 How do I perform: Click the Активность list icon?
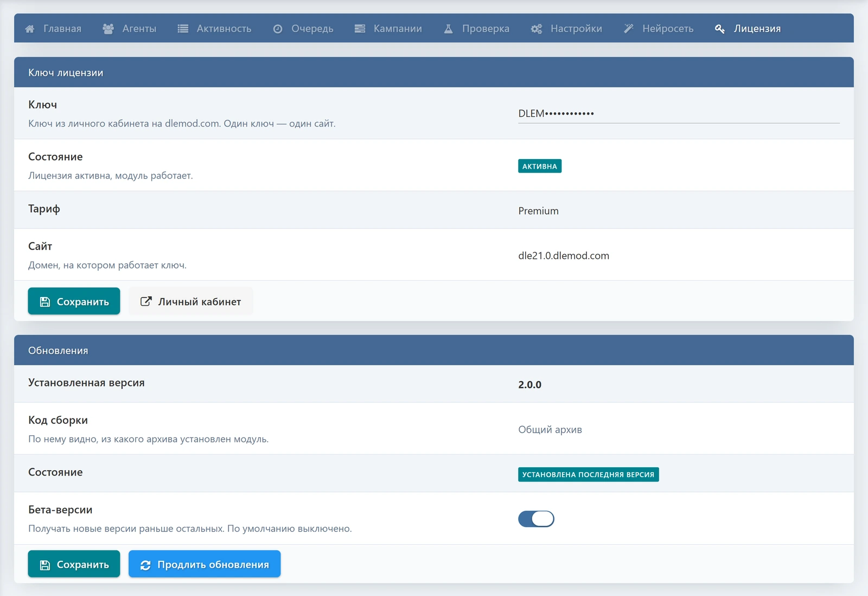(183, 29)
